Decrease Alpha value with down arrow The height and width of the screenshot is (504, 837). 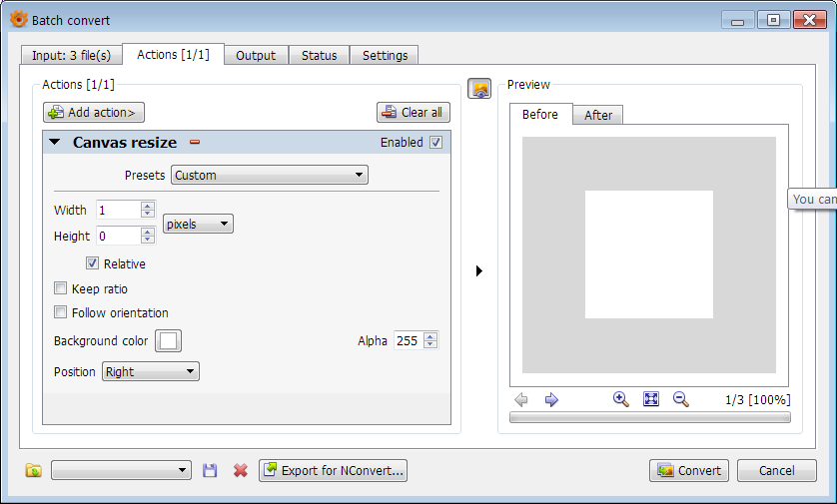click(x=430, y=344)
